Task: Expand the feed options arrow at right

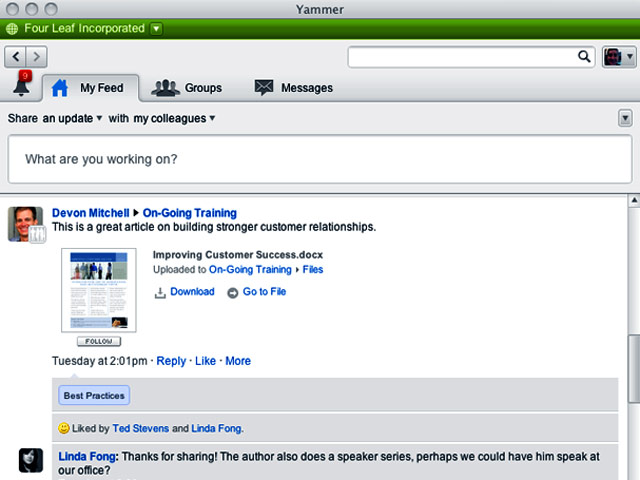Action: pyautogui.click(x=624, y=119)
